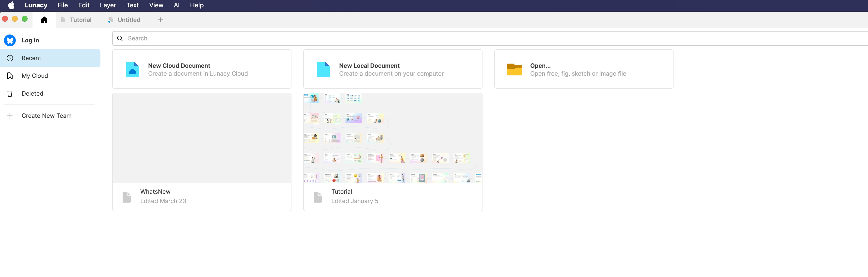This screenshot has height=277, width=868.
Task: Click the local document blue file icon
Action: 323,69
